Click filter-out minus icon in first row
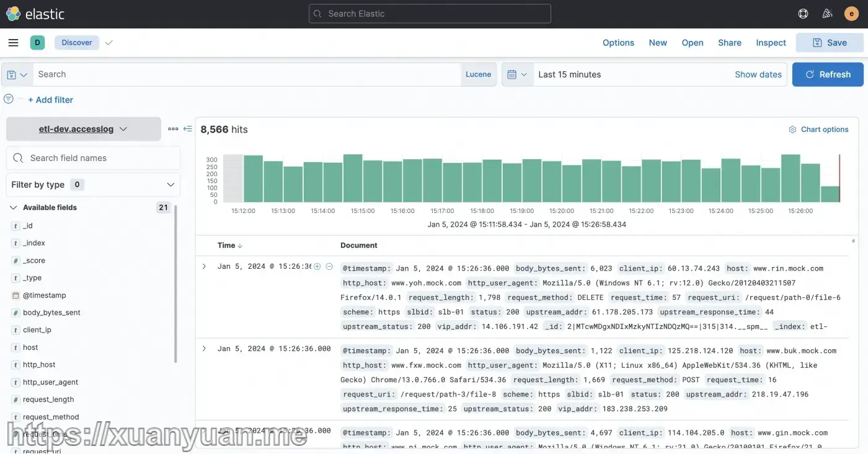 point(329,266)
